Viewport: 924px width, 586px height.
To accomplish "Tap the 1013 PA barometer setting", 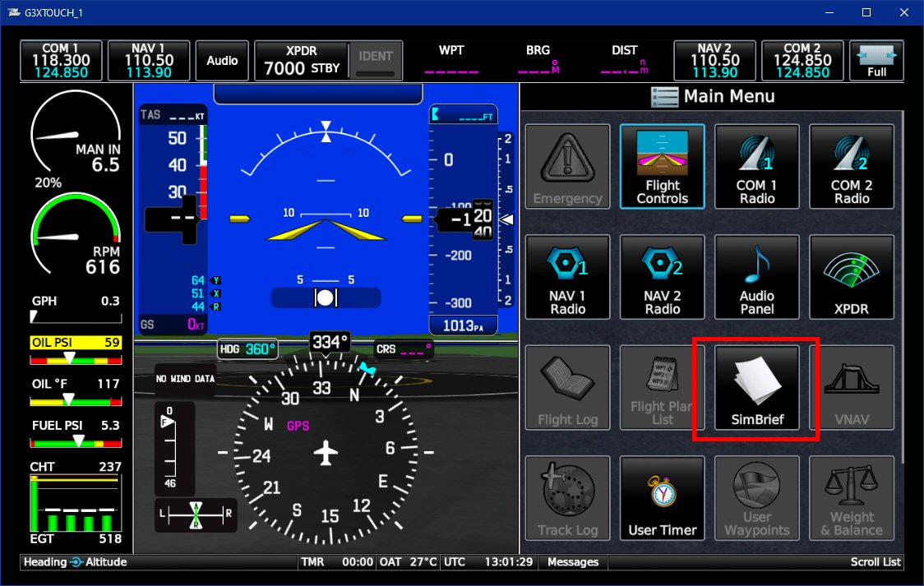I will click(x=464, y=325).
